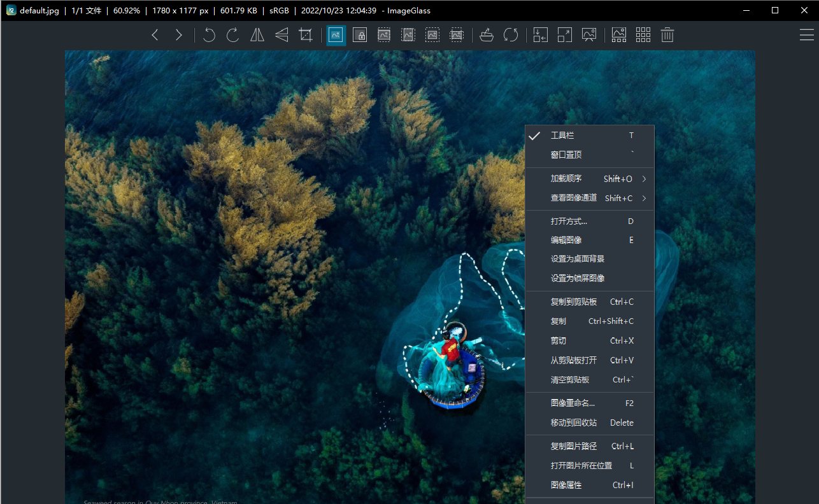
Task: Rotate the image clockwise
Action: pos(233,35)
